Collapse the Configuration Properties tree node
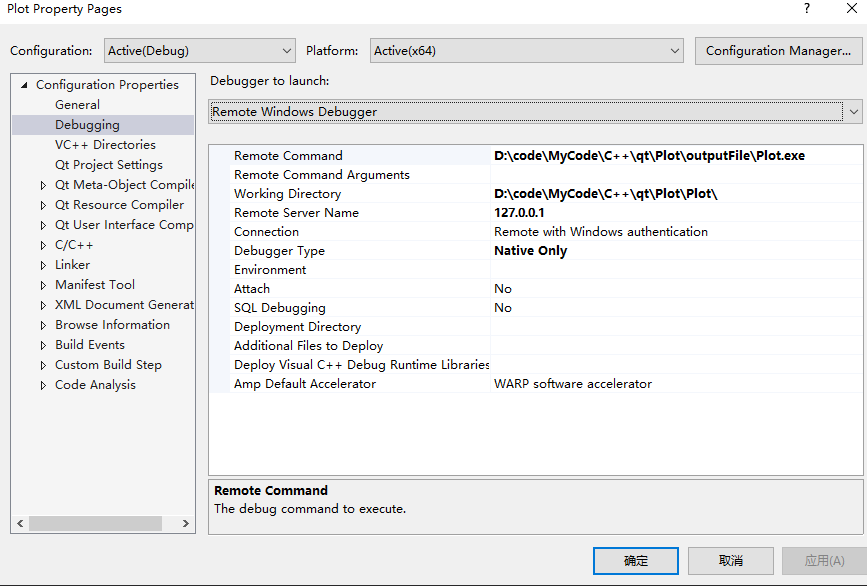The width and height of the screenshot is (867, 586). point(24,85)
